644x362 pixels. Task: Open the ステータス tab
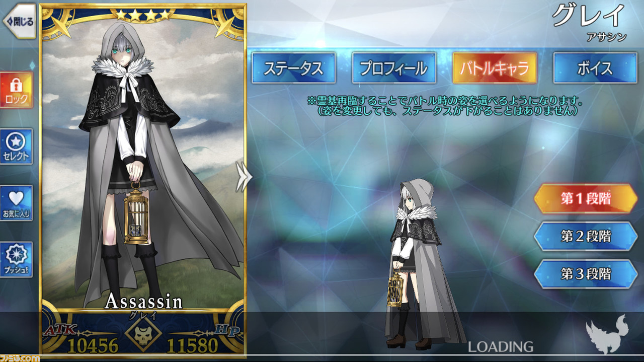(294, 68)
